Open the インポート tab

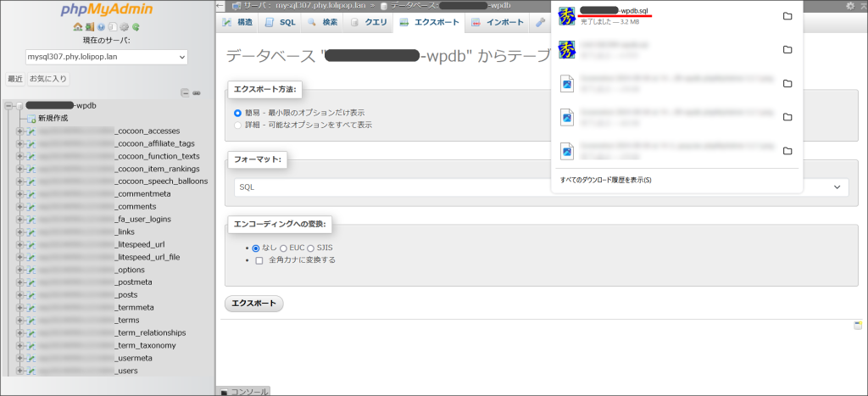pos(498,23)
